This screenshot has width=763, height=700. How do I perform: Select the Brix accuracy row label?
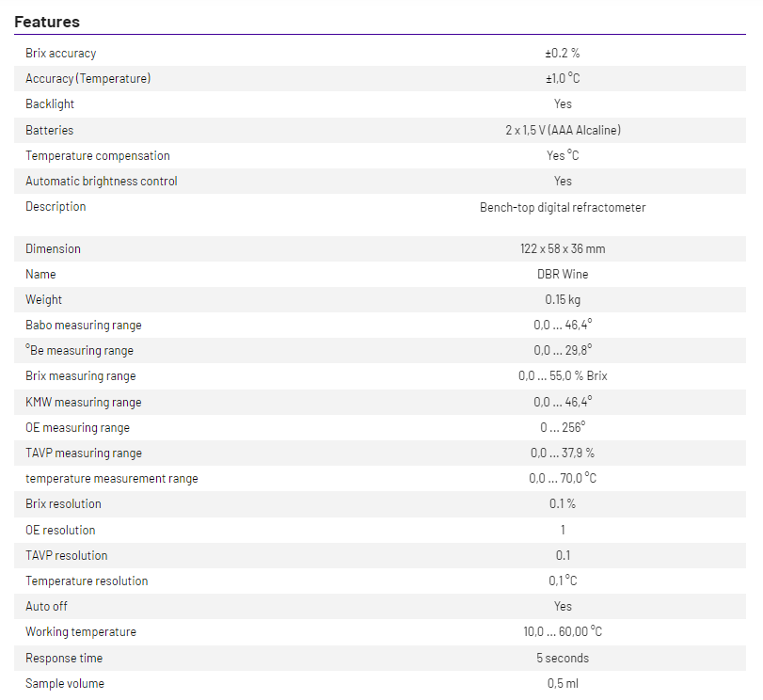coord(60,54)
